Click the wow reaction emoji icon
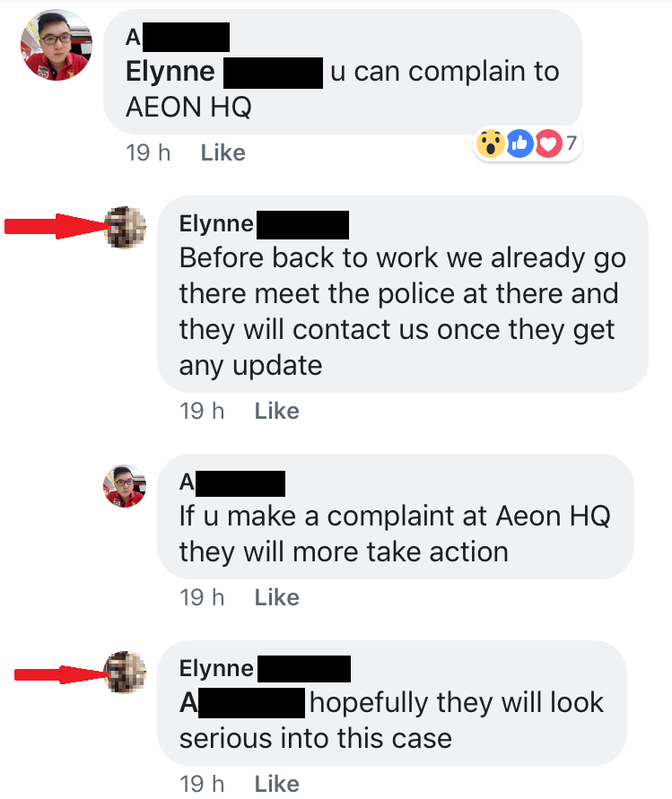 tap(491, 143)
